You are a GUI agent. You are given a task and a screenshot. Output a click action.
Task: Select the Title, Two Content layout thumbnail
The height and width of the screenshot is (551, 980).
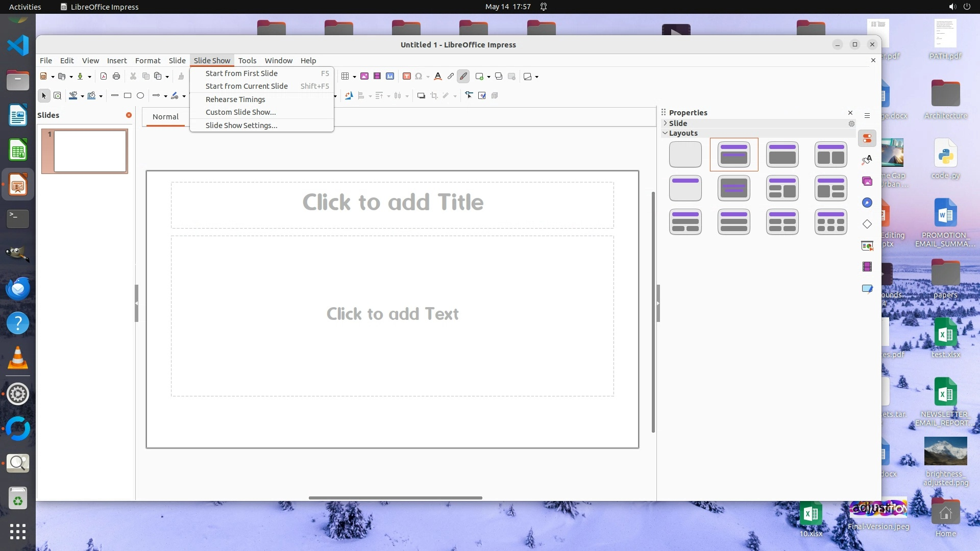830,155
